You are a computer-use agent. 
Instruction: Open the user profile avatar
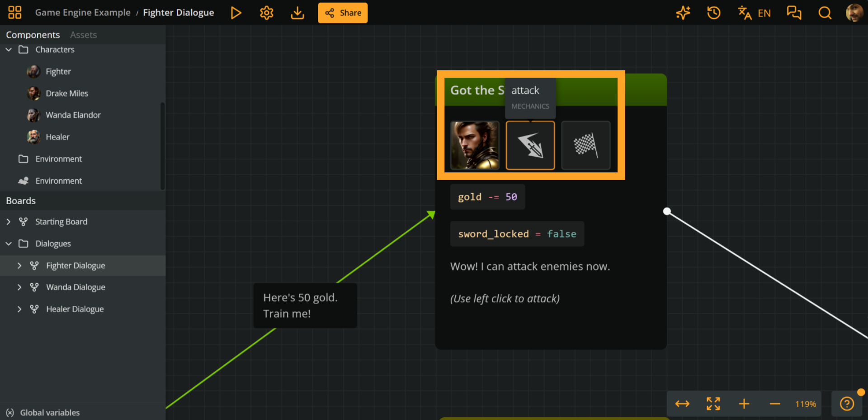(x=854, y=13)
